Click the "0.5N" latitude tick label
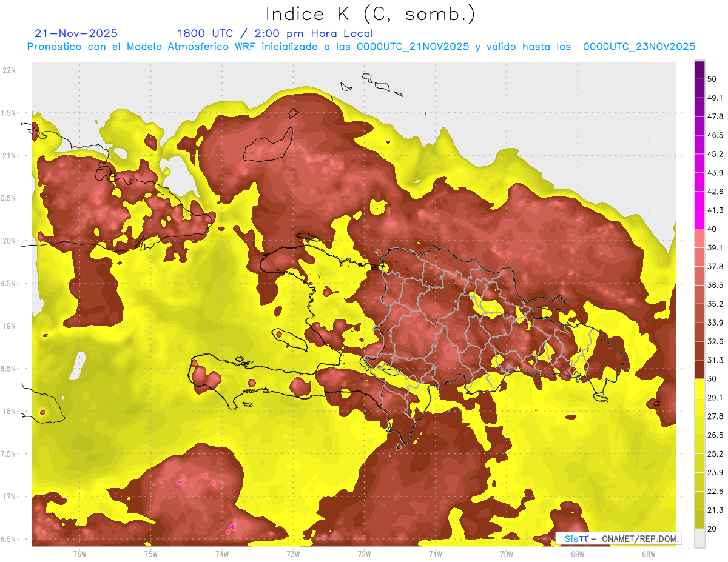The height and width of the screenshot is (562, 728). 9,198
